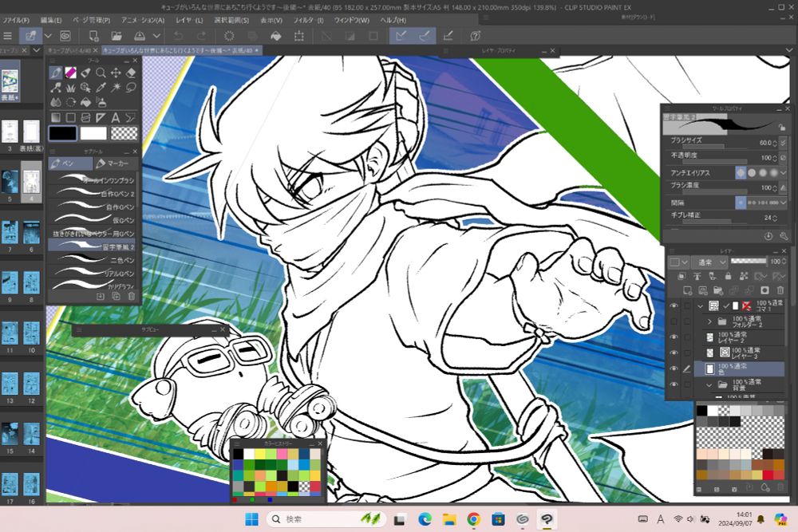Screen dimensions: 798x532
Task: Click the black main color swatch
Action: [63, 133]
